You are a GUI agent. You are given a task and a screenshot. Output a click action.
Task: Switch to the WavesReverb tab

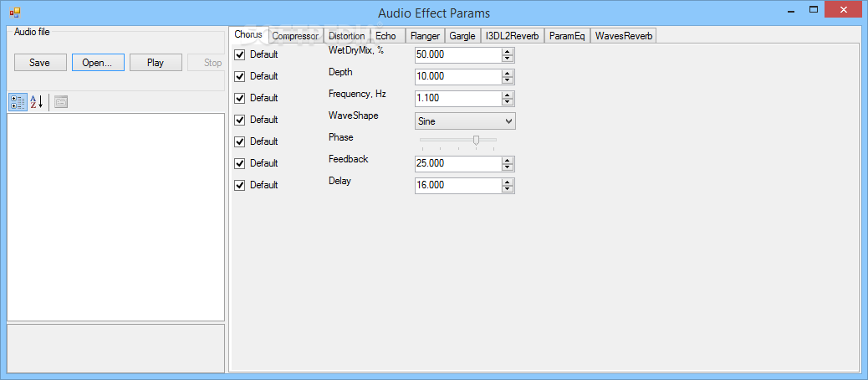(623, 36)
